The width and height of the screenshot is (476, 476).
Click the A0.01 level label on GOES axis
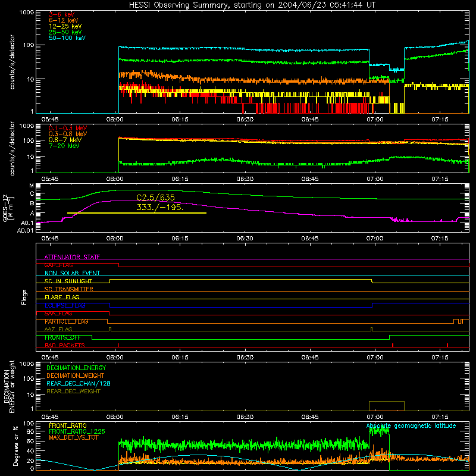(25, 230)
